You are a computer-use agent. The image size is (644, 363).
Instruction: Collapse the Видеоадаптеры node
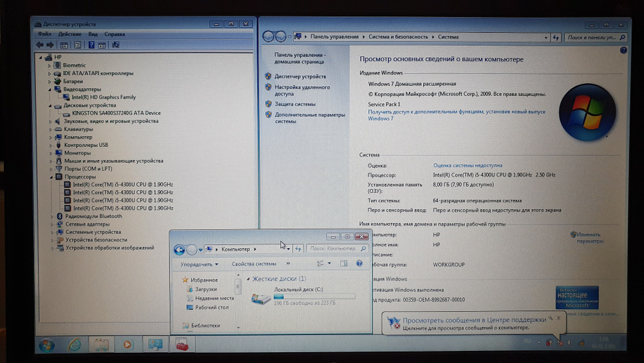coord(50,89)
